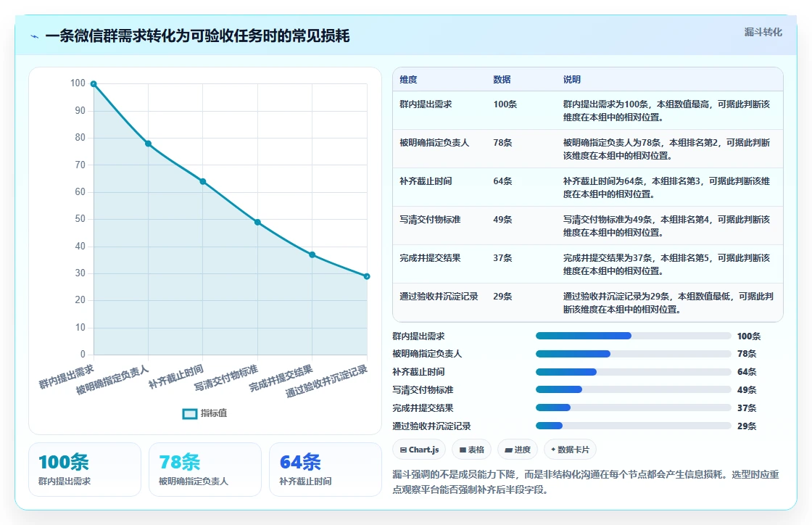
Task: Click y-axis label 50
Action: pyautogui.click(x=80, y=219)
